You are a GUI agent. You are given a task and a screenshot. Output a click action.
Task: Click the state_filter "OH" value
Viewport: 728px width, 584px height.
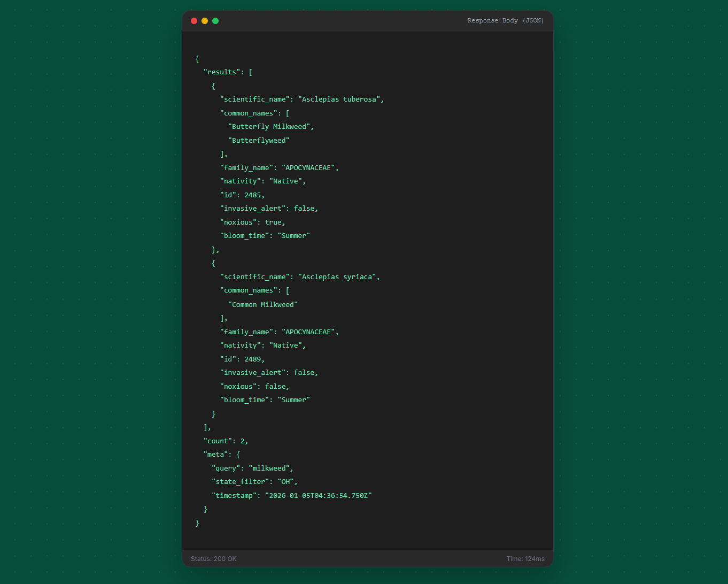click(x=285, y=482)
